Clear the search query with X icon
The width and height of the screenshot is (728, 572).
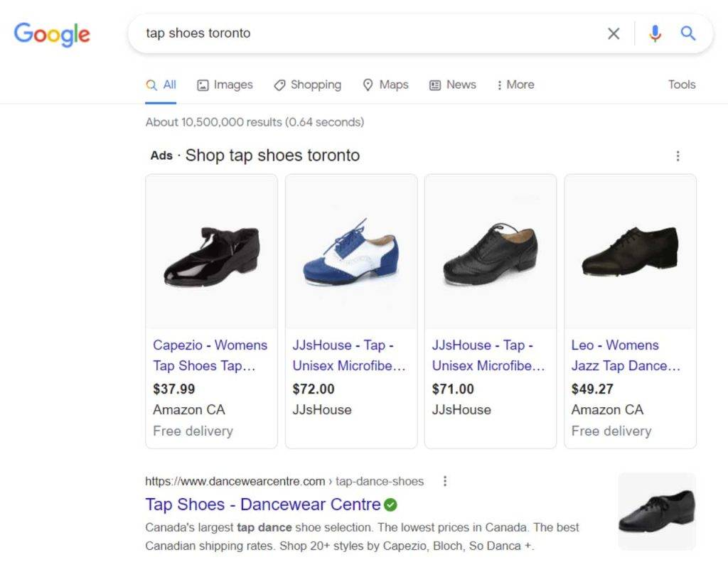[614, 33]
